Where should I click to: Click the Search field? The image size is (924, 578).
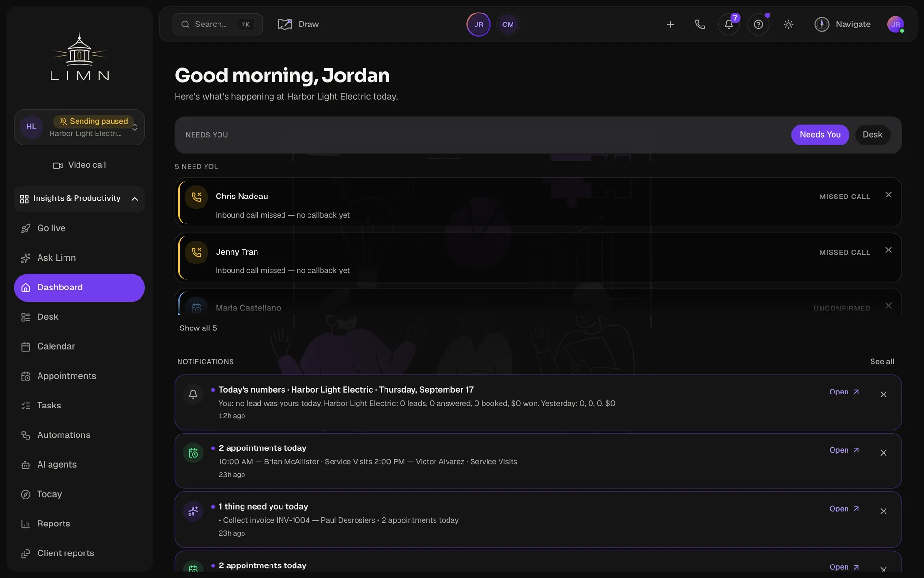(x=218, y=24)
